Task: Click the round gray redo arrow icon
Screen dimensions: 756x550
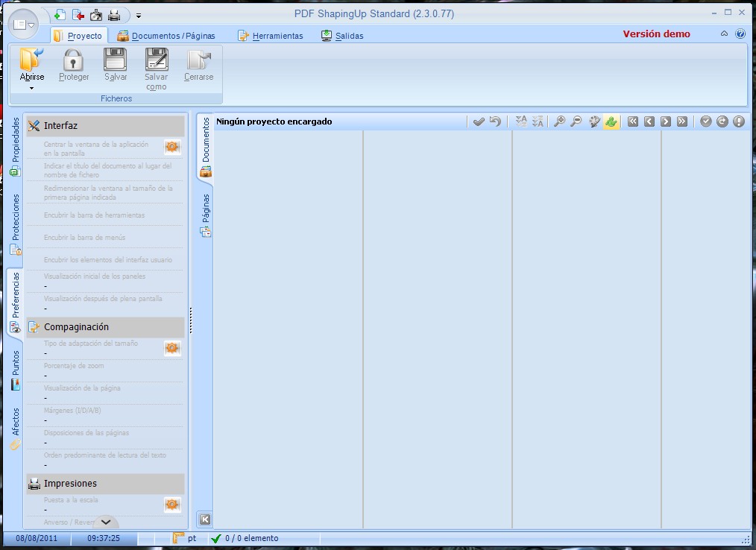Action: (x=722, y=121)
